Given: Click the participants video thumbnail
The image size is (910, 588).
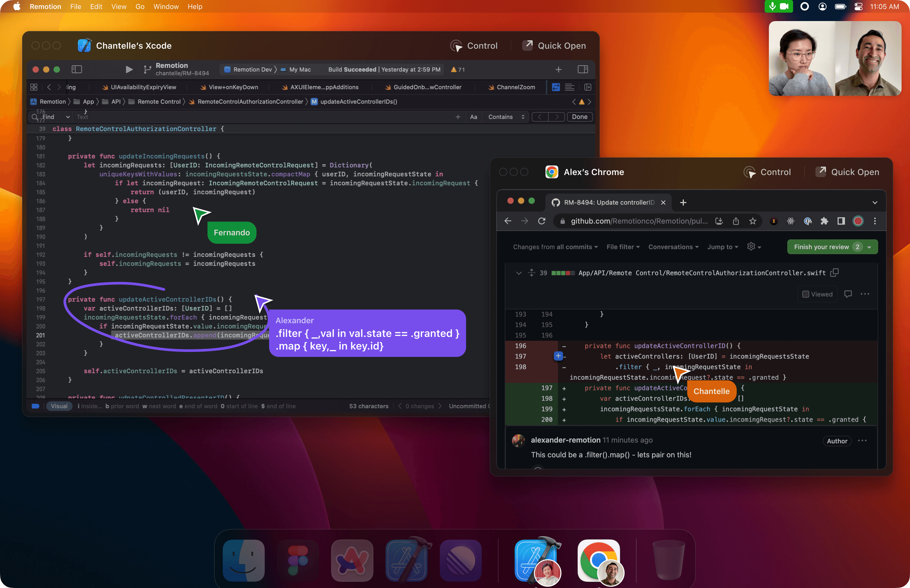Looking at the screenshot, I should tap(835, 58).
